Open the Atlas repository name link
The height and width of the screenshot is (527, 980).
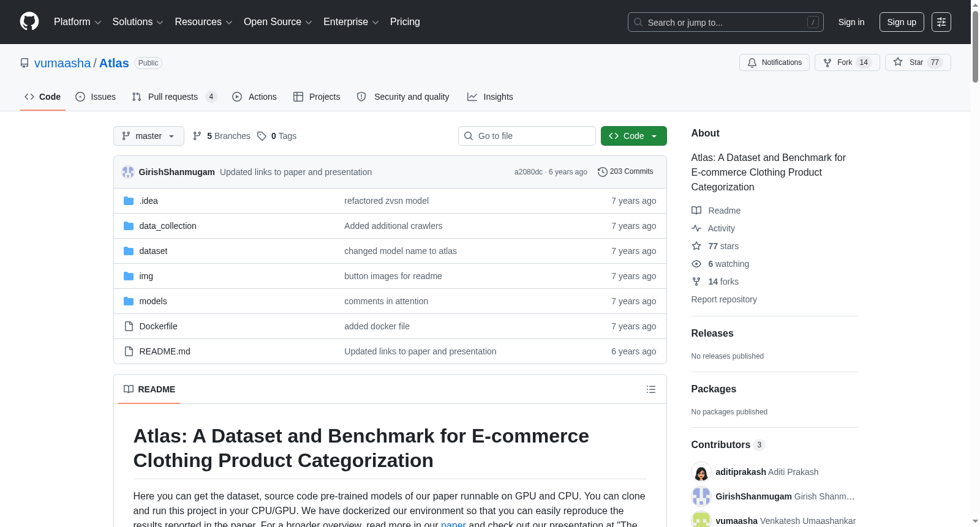114,63
